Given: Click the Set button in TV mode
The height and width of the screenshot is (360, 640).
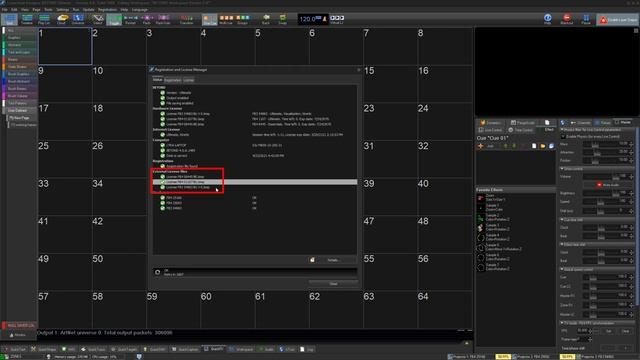Looking at the screenshot, I should (x=609, y=331).
